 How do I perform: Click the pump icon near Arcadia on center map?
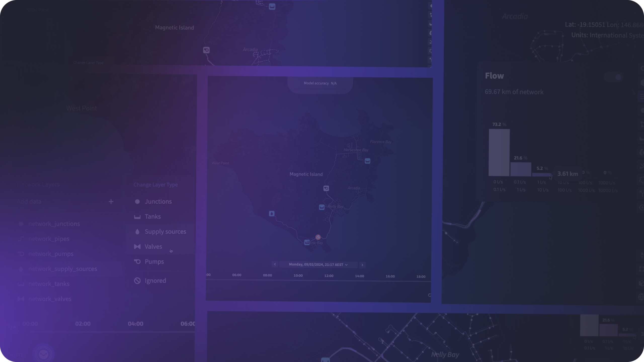[326, 188]
